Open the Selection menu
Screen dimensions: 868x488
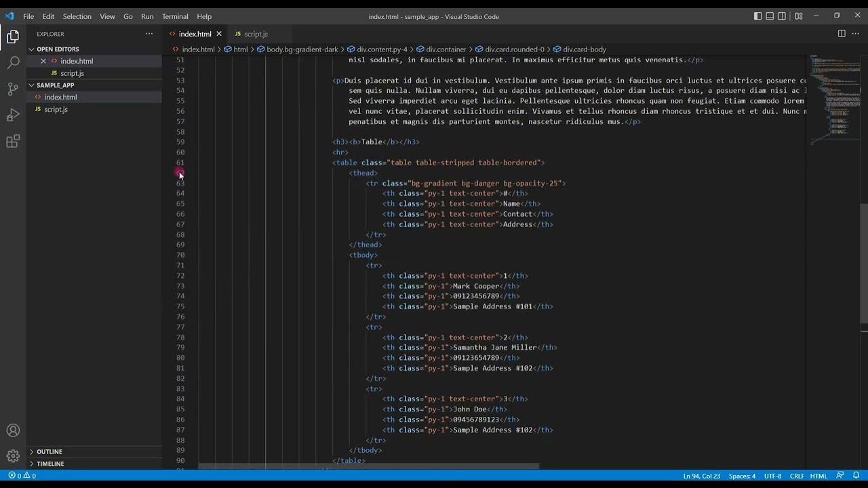(77, 16)
